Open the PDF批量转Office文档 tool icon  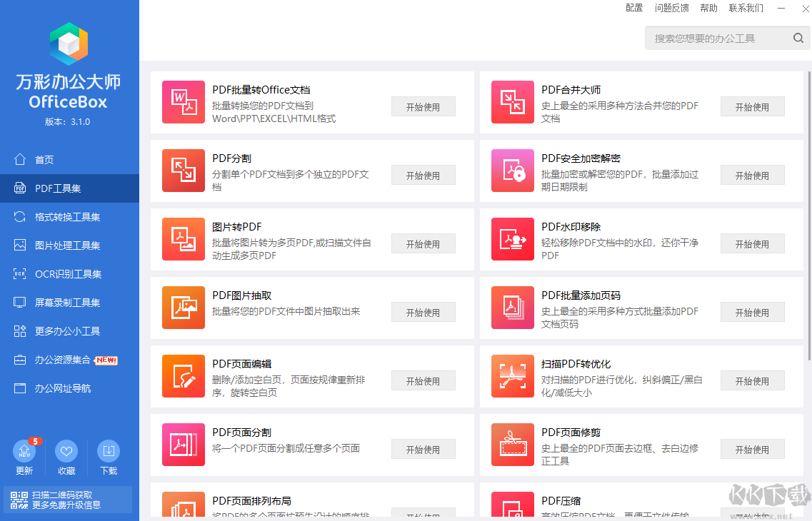184,102
